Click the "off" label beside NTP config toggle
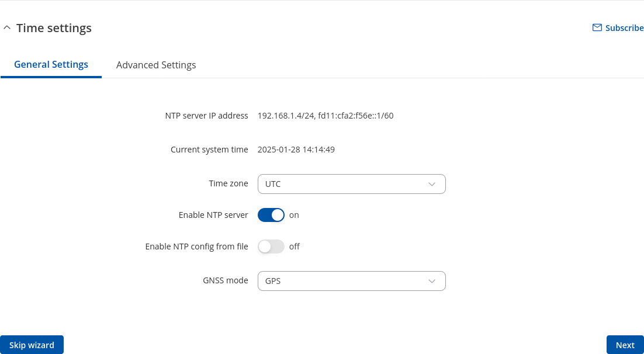The width and height of the screenshot is (644, 354). [x=295, y=247]
